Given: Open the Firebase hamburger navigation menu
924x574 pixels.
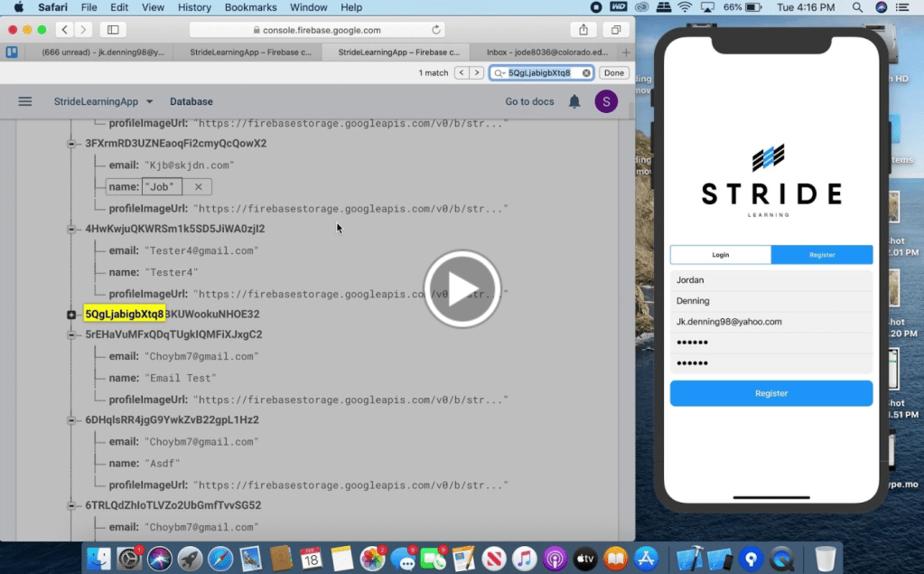Looking at the screenshot, I should click(25, 101).
